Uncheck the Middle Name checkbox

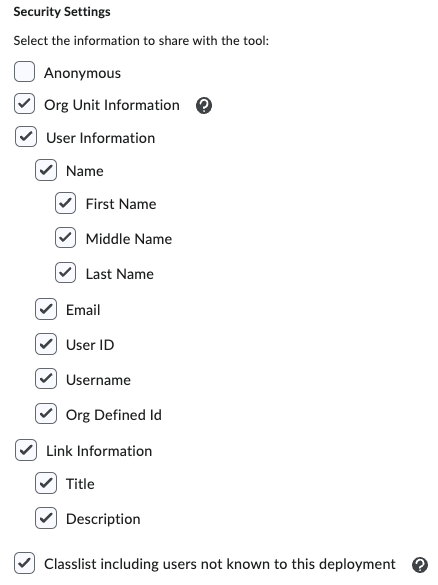pyautogui.click(x=66, y=238)
